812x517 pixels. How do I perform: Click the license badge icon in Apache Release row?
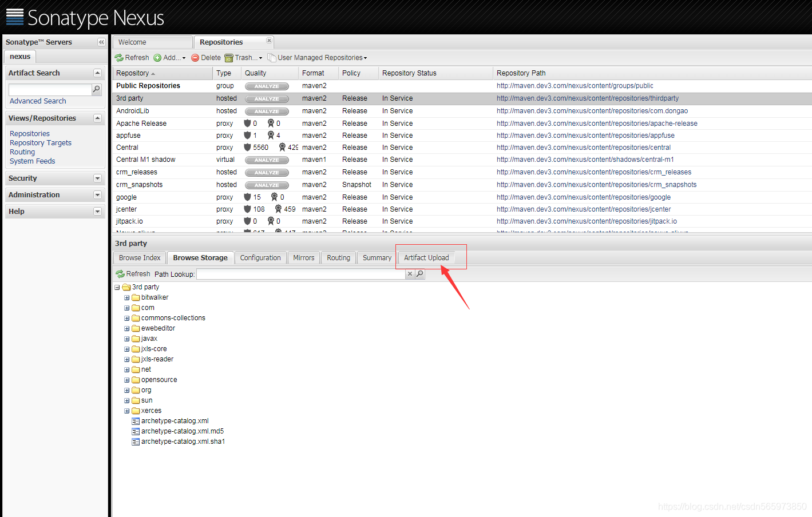pos(271,124)
